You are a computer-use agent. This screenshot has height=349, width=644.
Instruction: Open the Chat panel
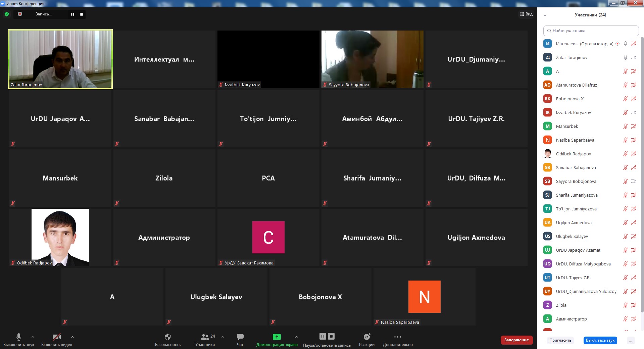[x=240, y=337]
